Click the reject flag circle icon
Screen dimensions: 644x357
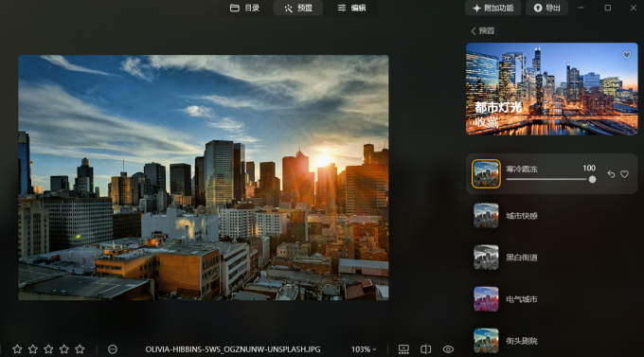(113, 349)
